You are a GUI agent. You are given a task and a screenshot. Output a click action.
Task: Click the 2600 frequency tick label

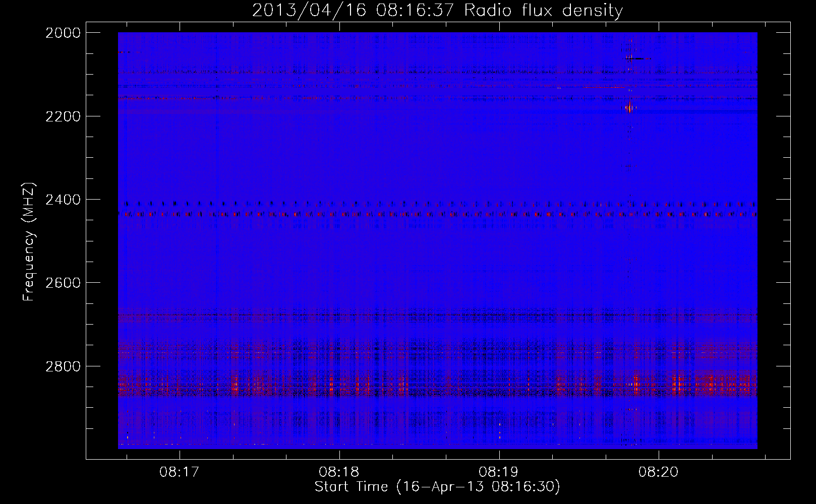[63, 283]
